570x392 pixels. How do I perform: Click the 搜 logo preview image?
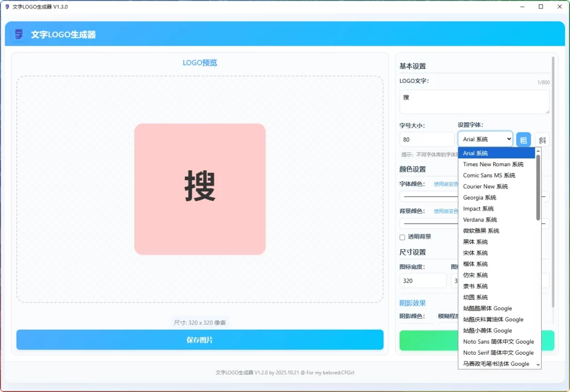click(x=200, y=189)
